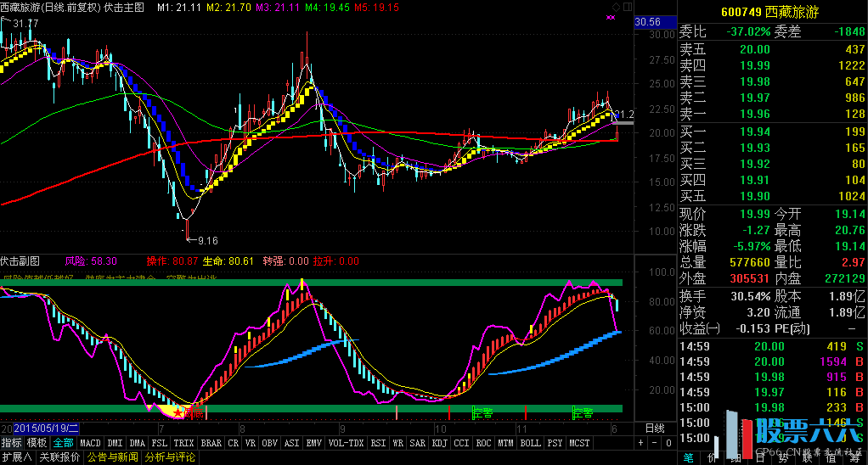Open the 公告与新闻 tab

[x=113, y=457]
